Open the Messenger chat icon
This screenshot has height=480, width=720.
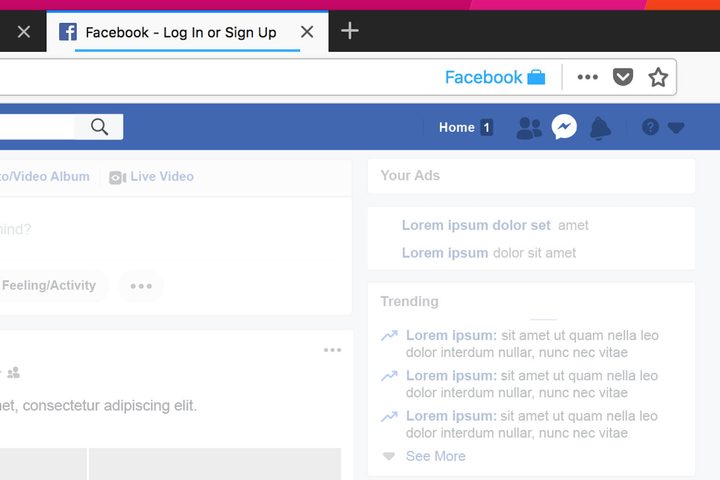(564, 127)
